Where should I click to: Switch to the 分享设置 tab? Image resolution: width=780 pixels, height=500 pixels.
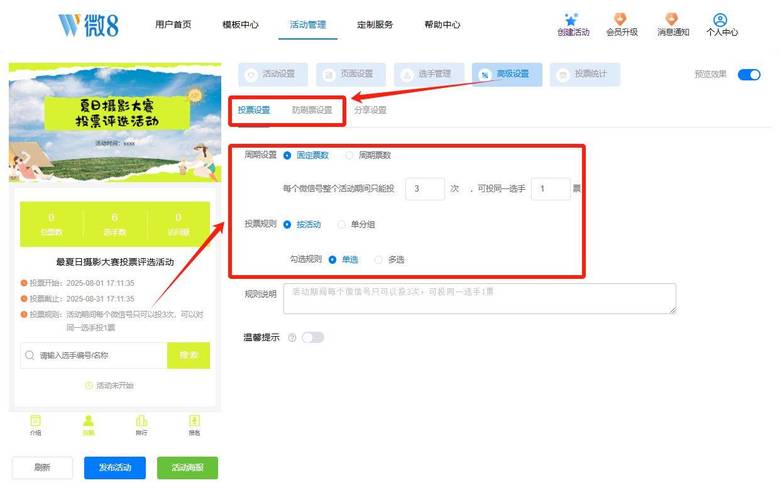370,110
